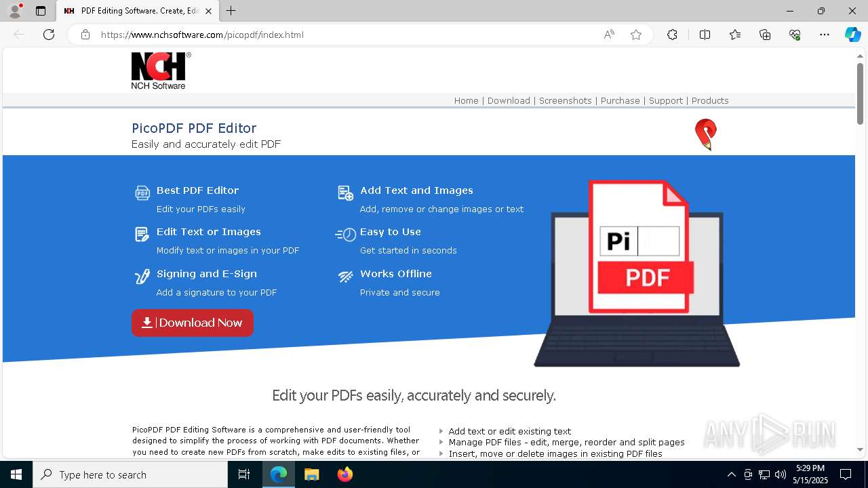Click the PicoPDF PDF Editor title
Image resolution: width=868 pixels, height=488 pixels.
pos(194,128)
